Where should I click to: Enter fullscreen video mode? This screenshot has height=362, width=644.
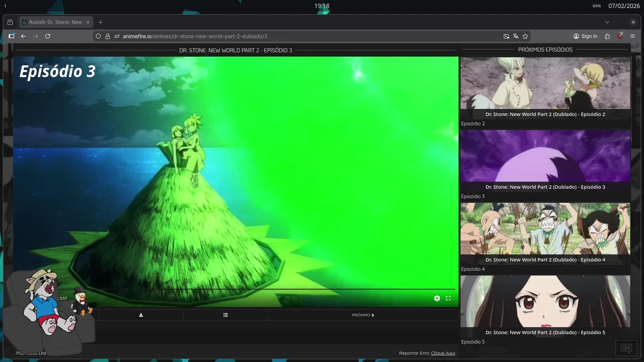448,298
